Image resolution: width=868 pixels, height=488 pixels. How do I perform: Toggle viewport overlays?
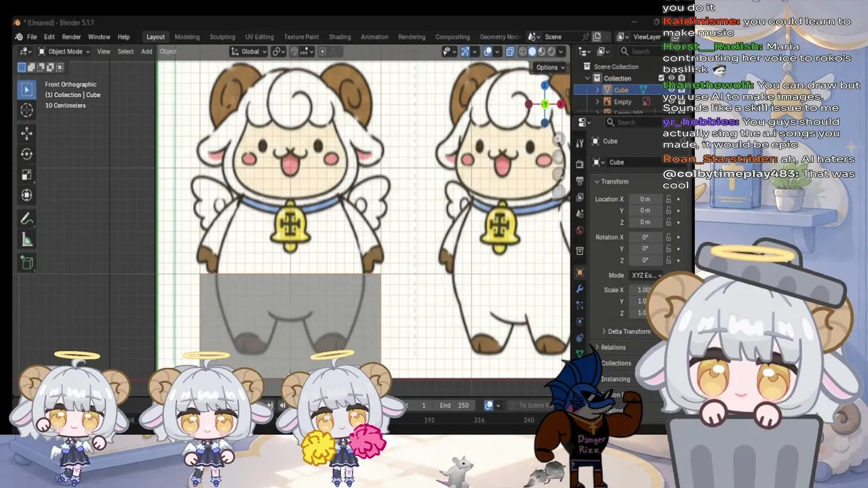(x=488, y=52)
